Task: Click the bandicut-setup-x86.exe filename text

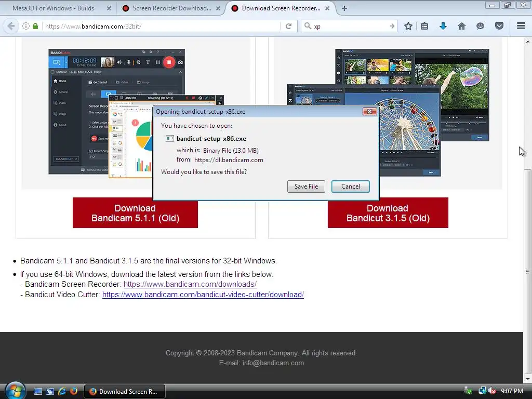Action: pyautogui.click(x=211, y=138)
